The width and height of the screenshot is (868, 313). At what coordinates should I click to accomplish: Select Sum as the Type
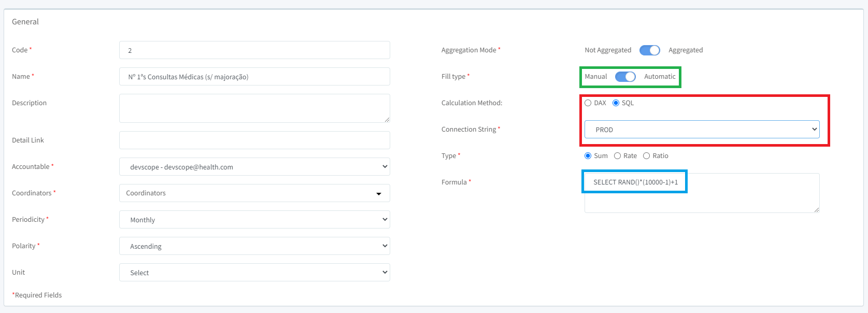pyautogui.click(x=588, y=155)
